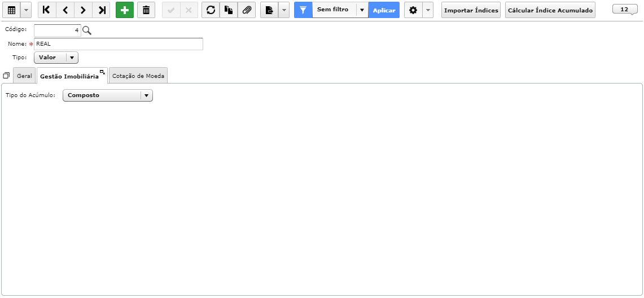Jump to the last record

point(101,10)
